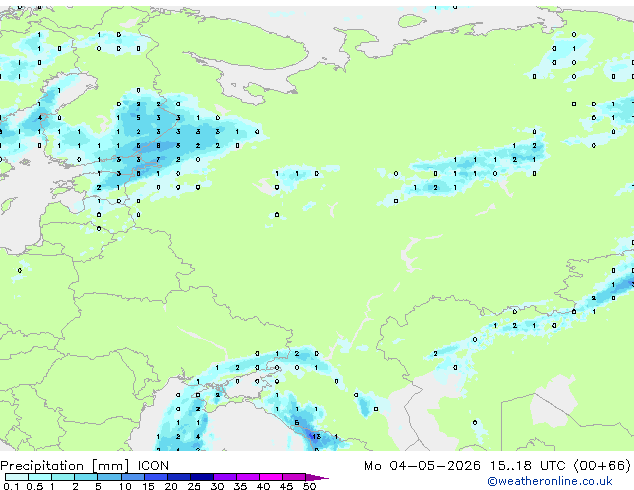Image resolution: width=634 pixels, height=490 pixels.
Task: Click the legend label '30'
Action: pyautogui.click(x=217, y=486)
